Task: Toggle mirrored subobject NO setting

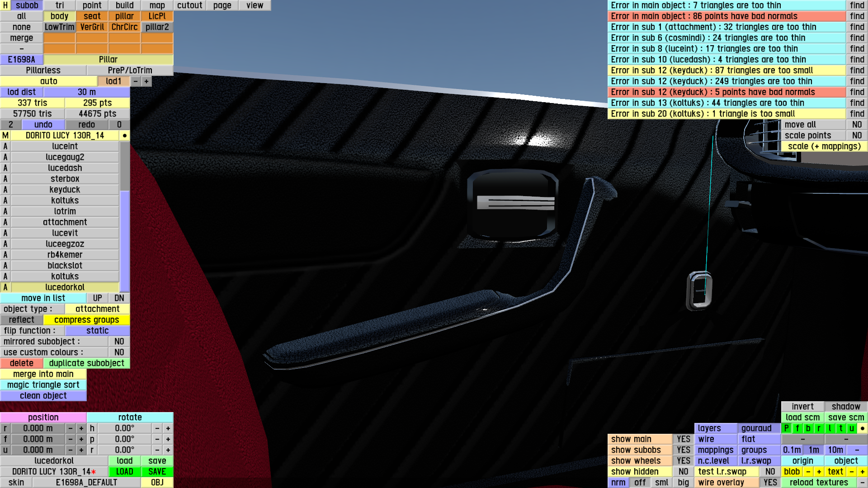Action: point(119,341)
